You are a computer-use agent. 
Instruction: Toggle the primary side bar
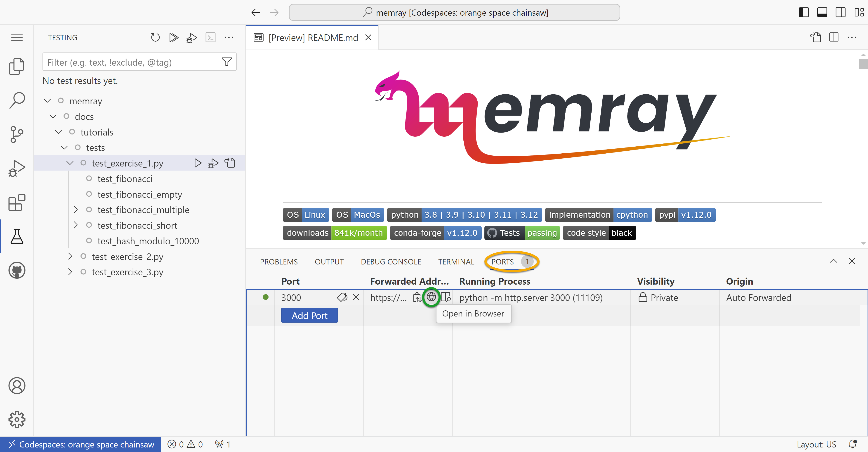click(x=804, y=12)
